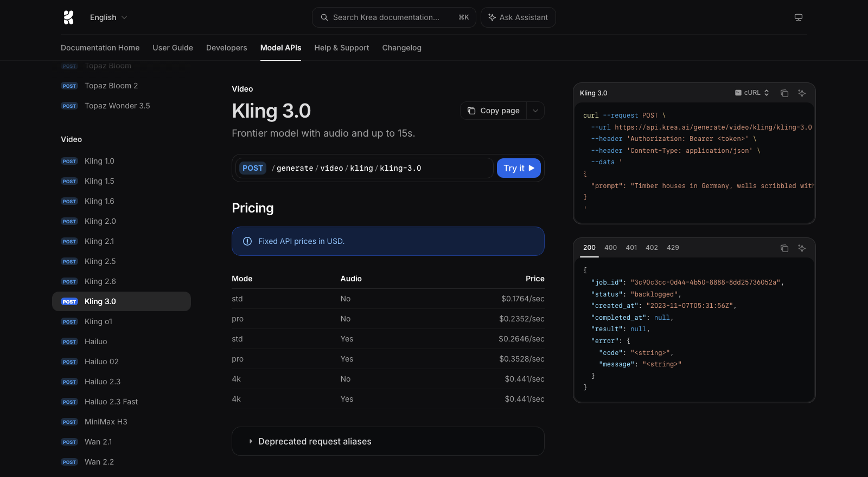Open Kling o1 in sidebar
The width and height of the screenshot is (868, 477).
click(122, 321)
